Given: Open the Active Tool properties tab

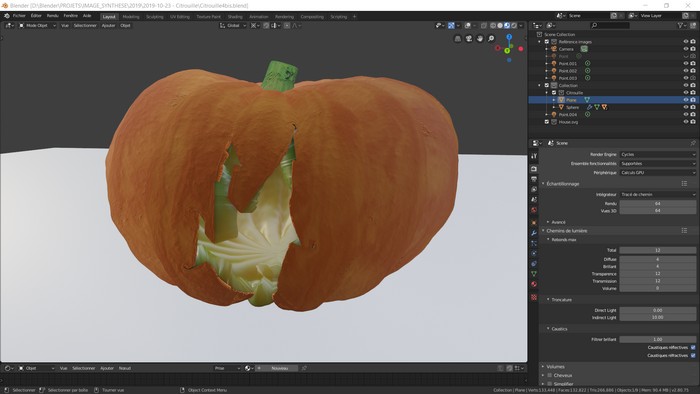Looking at the screenshot, I should [534, 156].
